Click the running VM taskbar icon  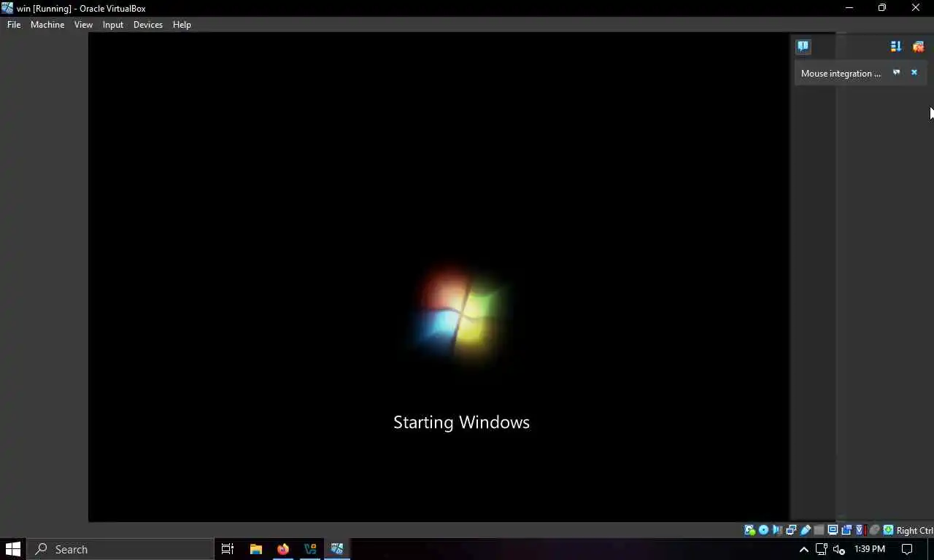point(337,549)
